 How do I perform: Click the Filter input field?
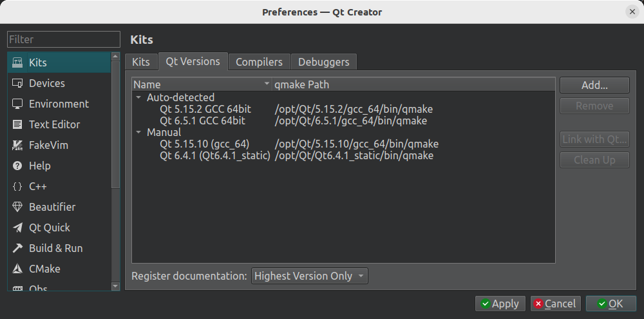[x=64, y=39]
